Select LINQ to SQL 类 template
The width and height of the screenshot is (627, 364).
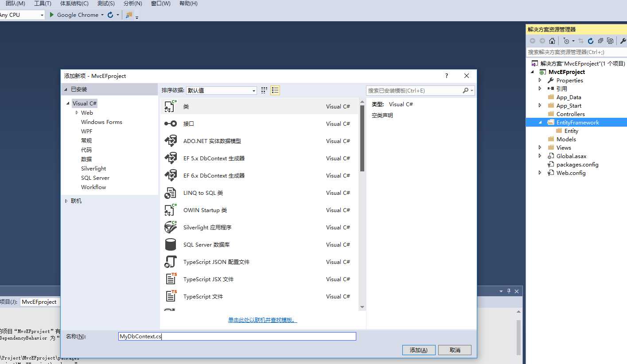259,193
